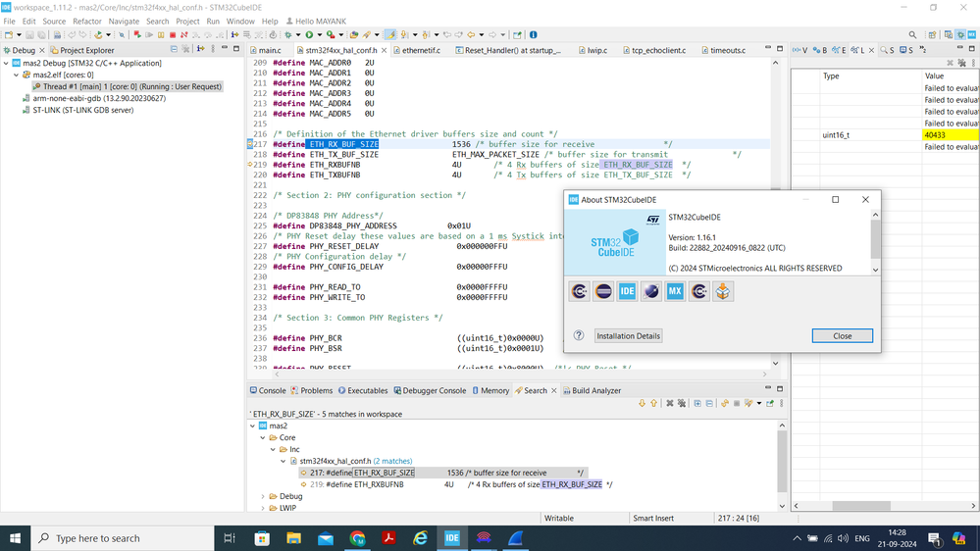The height and width of the screenshot is (551, 980).
Task: Switch to the ethernetif.c editor tab
Action: pos(422,50)
